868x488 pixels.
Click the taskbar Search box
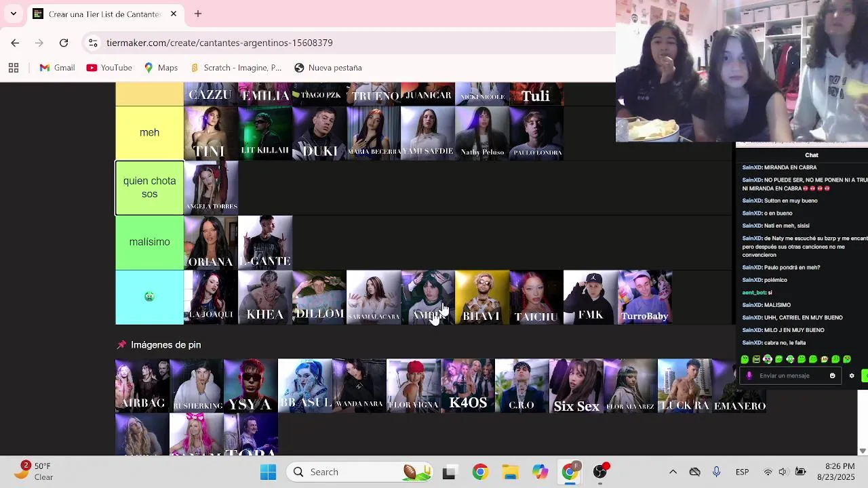(x=361, y=472)
